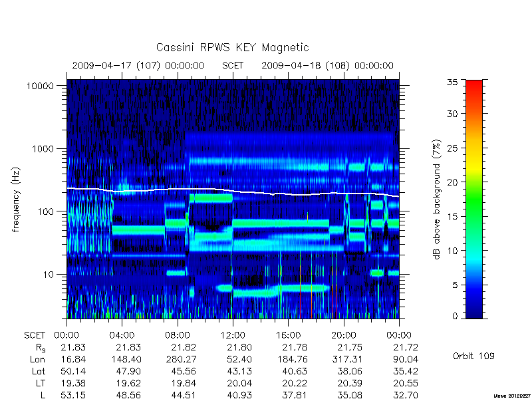Click the colorbar value 35

tap(452, 82)
